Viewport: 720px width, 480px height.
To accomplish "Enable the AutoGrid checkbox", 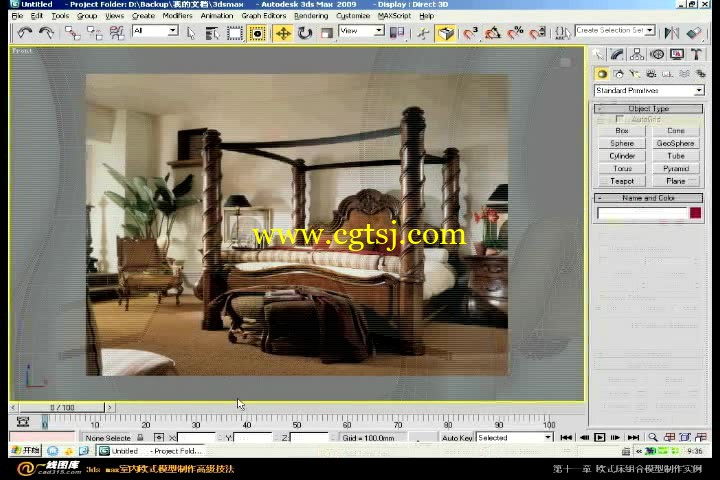I will tap(620, 119).
